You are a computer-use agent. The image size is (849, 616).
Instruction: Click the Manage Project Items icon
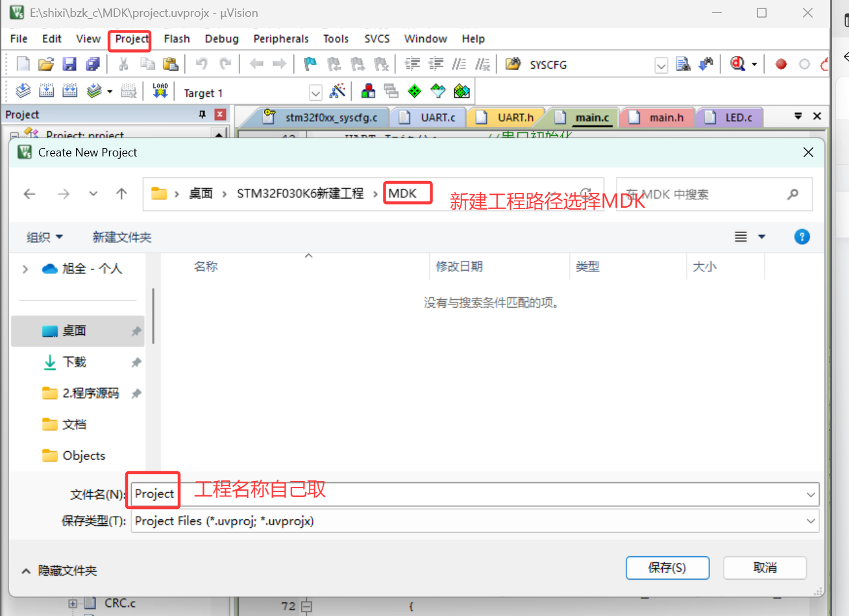click(x=369, y=91)
